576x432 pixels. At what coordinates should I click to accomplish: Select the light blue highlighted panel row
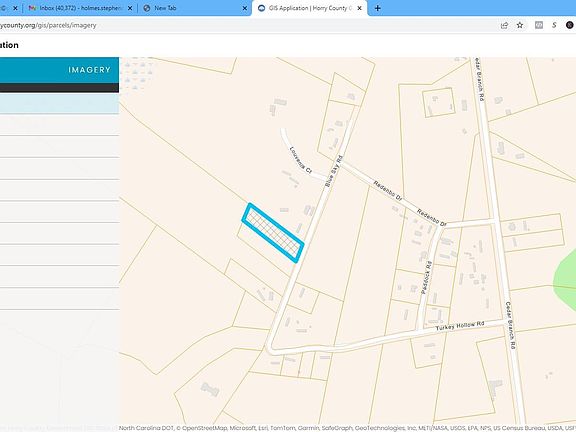(59, 103)
